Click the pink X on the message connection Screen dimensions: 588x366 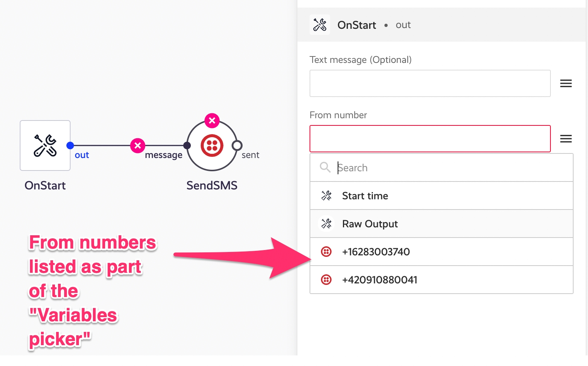click(x=138, y=145)
